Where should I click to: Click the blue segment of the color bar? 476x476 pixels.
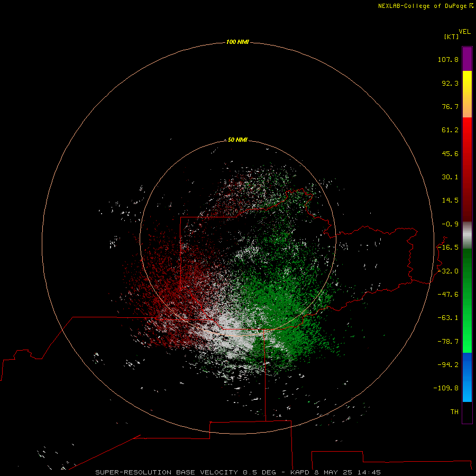(x=467, y=377)
